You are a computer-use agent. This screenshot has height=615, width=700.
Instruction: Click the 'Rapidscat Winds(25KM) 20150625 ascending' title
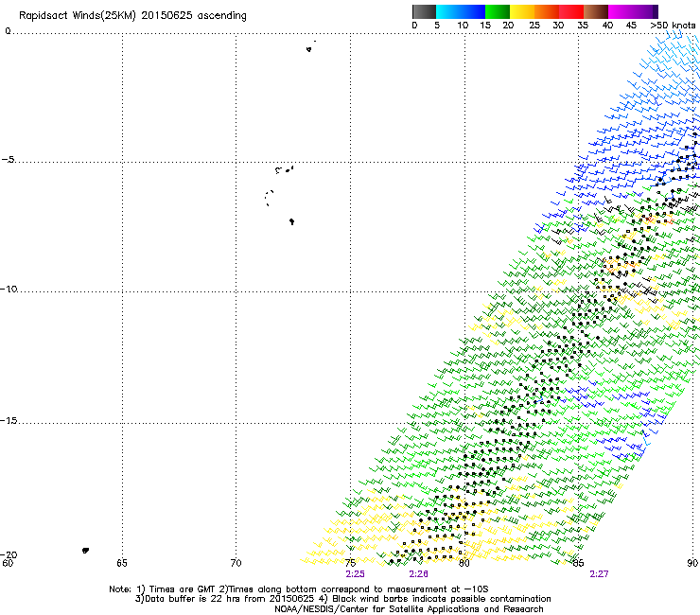(132, 16)
